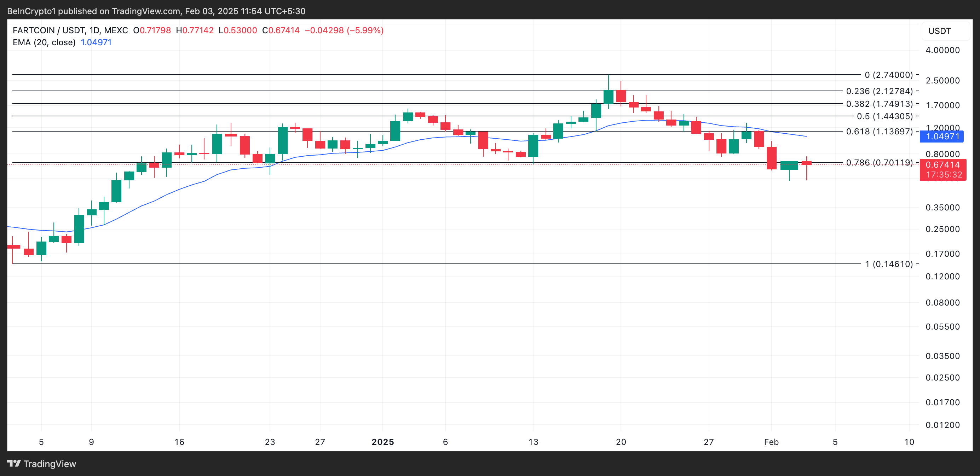The height and width of the screenshot is (476, 980).
Task: Click the blue EMA value 1.04971 in legend
Action: coord(96,42)
